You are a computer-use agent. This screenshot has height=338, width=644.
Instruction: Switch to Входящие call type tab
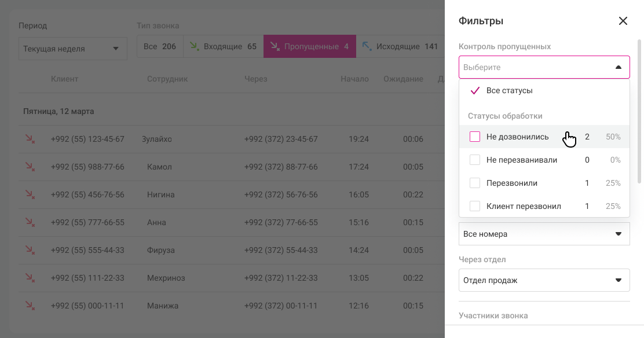(224, 46)
